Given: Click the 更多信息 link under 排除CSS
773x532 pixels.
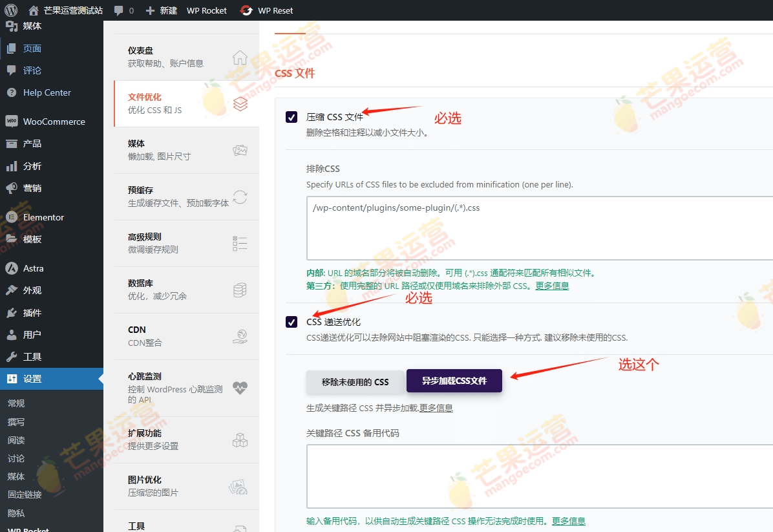Looking at the screenshot, I should click(x=551, y=286).
